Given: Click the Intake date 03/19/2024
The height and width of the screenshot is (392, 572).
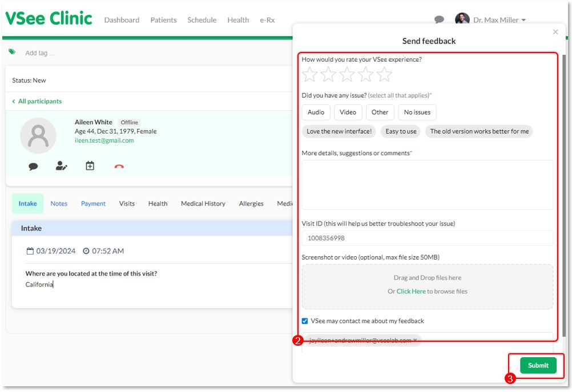Looking at the screenshot, I should pyautogui.click(x=51, y=251).
